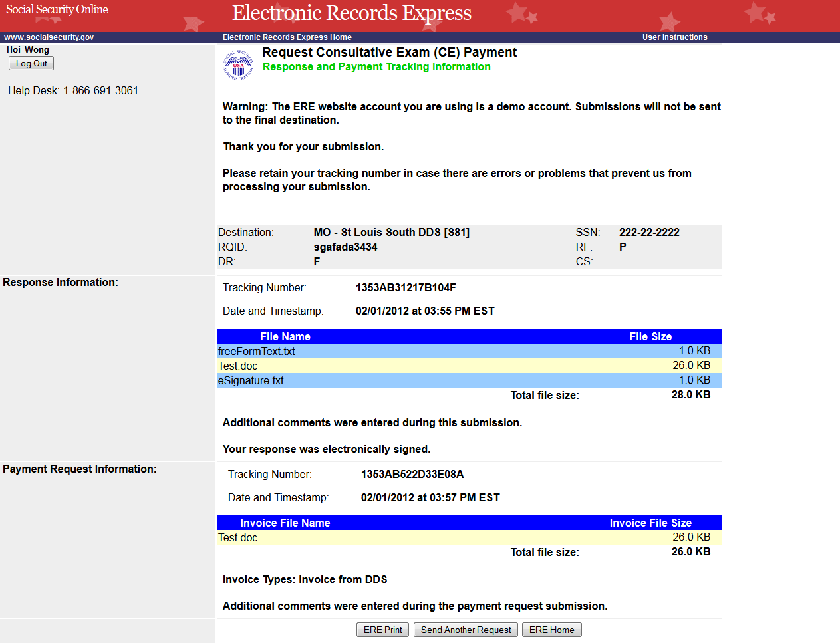This screenshot has width=840, height=643.
Task: Click the Invoice File Name column header
Action: [285, 523]
